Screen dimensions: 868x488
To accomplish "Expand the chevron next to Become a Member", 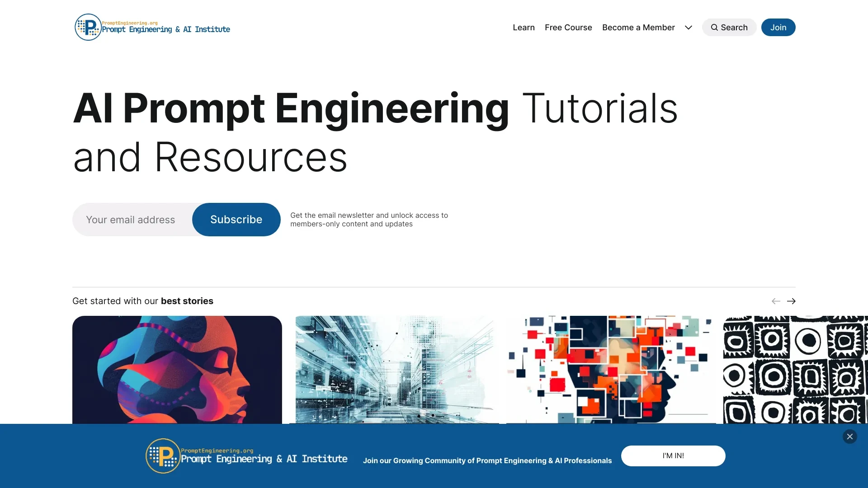I will (x=689, y=28).
